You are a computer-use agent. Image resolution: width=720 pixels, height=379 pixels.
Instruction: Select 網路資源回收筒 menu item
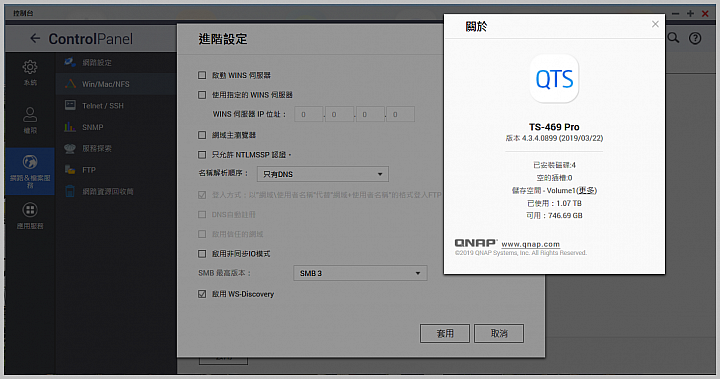[x=116, y=192]
